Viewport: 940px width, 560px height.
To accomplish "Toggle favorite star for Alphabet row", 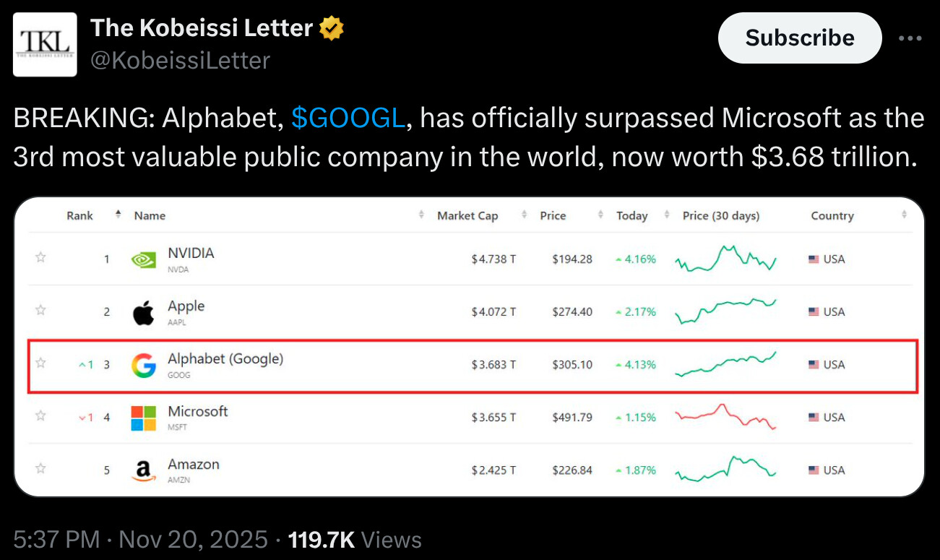I will pos(41,363).
